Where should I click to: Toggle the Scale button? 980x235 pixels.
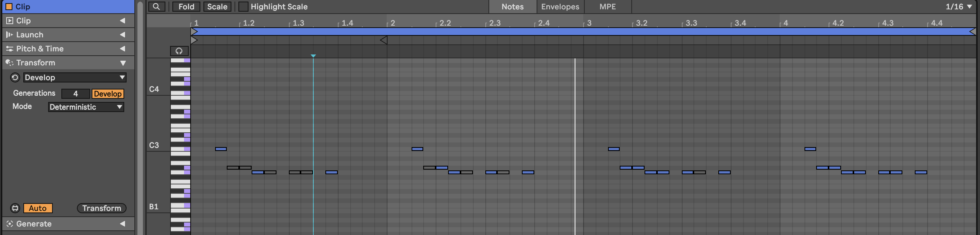[217, 7]
